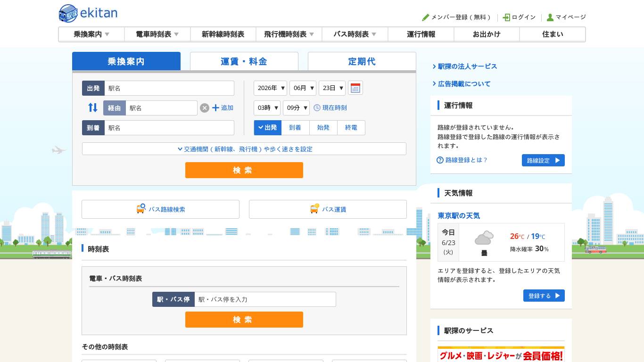The image size is (644, 362).
Task: Click the マイページ link
Action: tap(570, 17)
